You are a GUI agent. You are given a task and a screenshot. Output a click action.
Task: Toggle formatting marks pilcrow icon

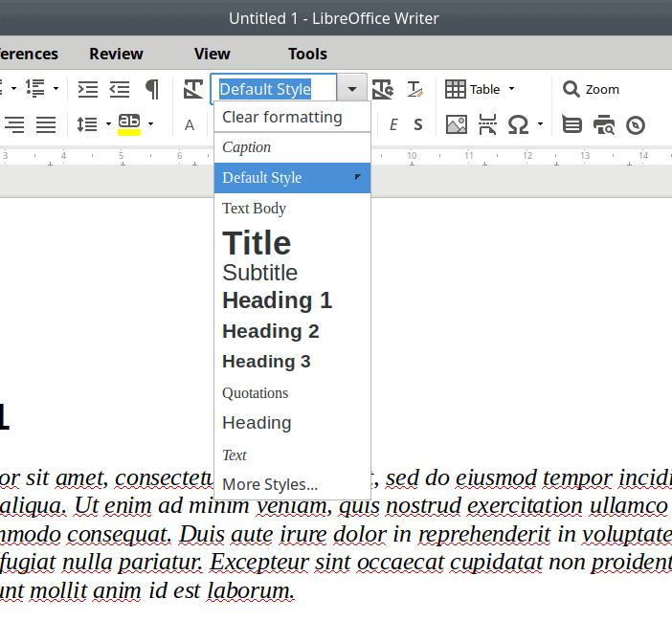click(x=152, y=89)
